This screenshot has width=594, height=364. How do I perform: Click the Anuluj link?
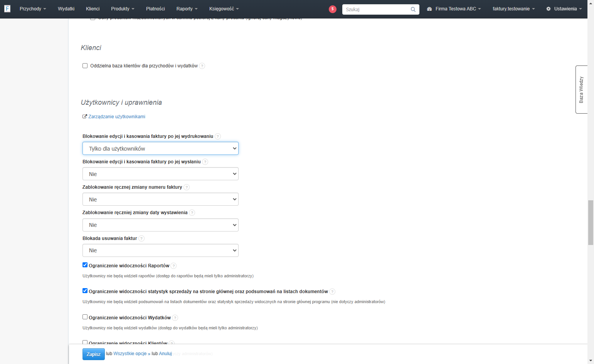point(165,354)
